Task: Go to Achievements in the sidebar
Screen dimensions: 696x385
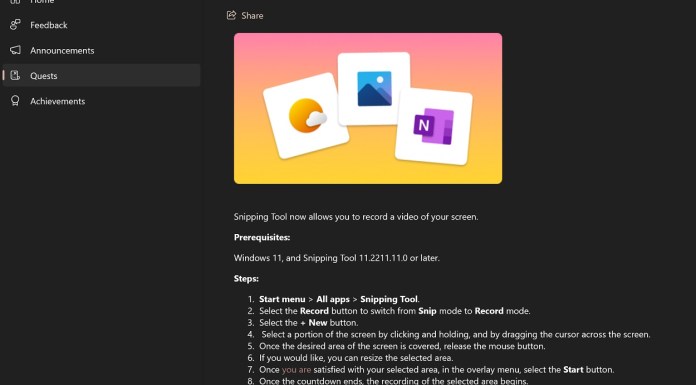Action: click(101, 101)
